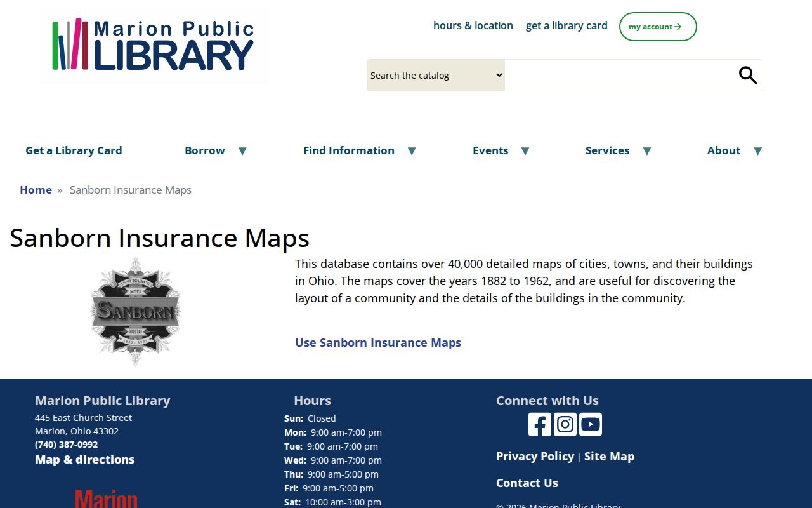Open the 'Use Sanborn Insurance Maps' link
This screenshot has height=508, width=812.
click(378, 343)
